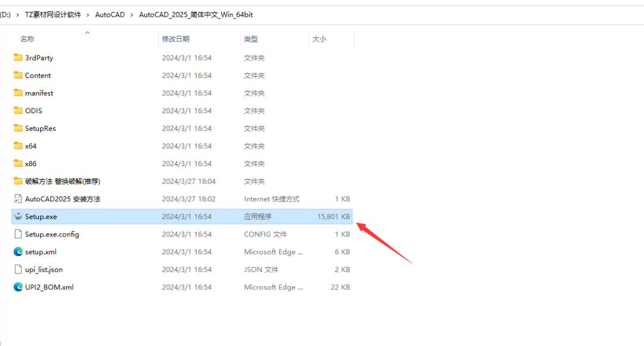Select the Setup.exe file name
644x346 pixels.
[x=41, y=216]
